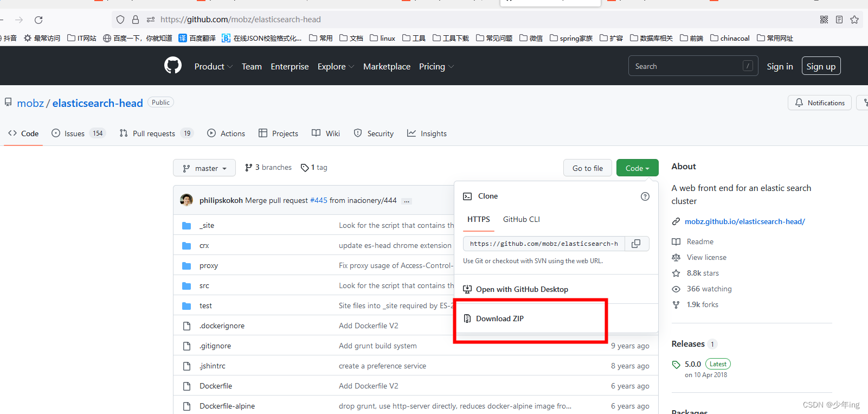Open the proxy folder icon
This screenshot has width=868, height=414.
[187, 265]
